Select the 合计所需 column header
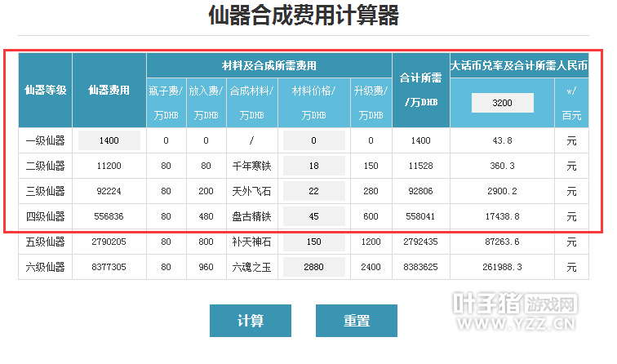 tap(420, 90)
